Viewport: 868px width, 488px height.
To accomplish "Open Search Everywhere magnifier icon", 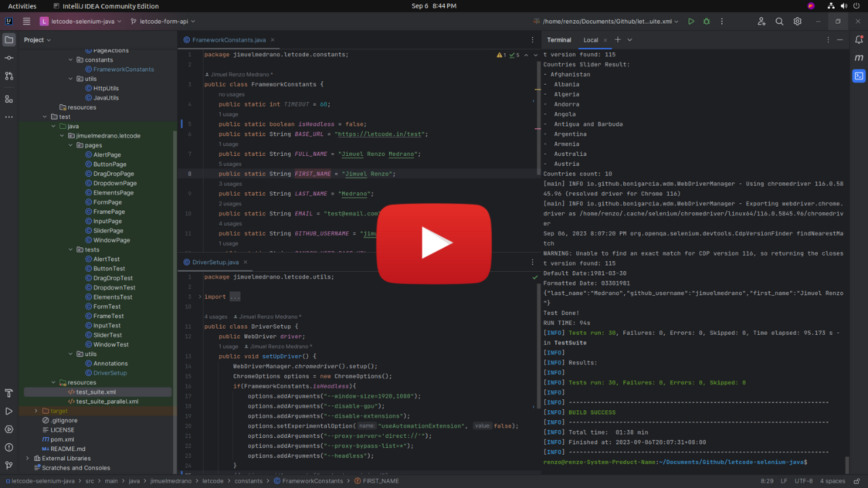I will tap(779, 22).
